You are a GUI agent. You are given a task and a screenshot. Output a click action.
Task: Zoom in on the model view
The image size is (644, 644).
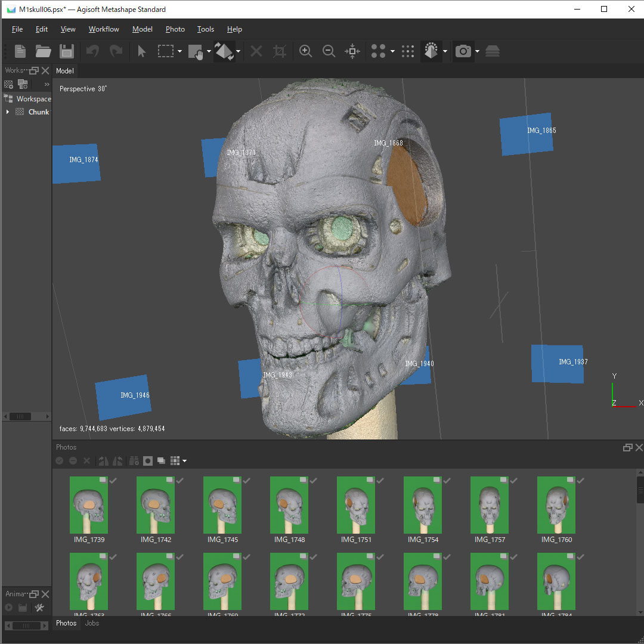click(305, 51)
